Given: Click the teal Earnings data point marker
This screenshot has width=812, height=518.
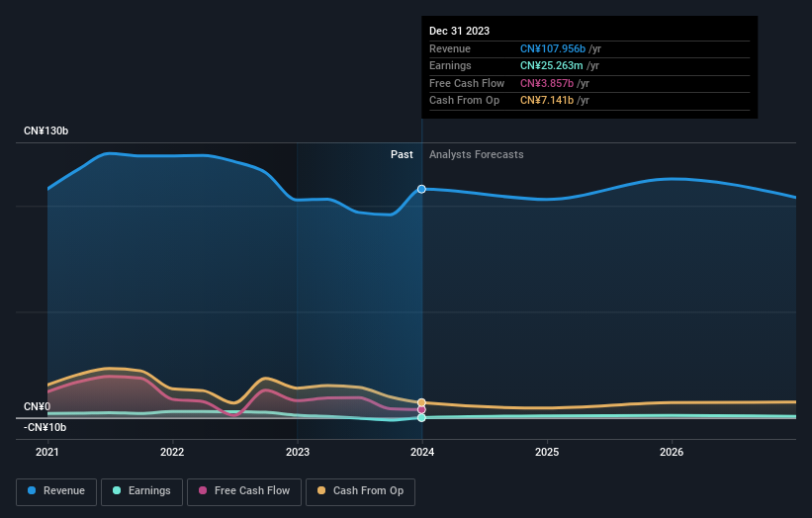Looking at the screenshot, I should (x=421, y=417).
